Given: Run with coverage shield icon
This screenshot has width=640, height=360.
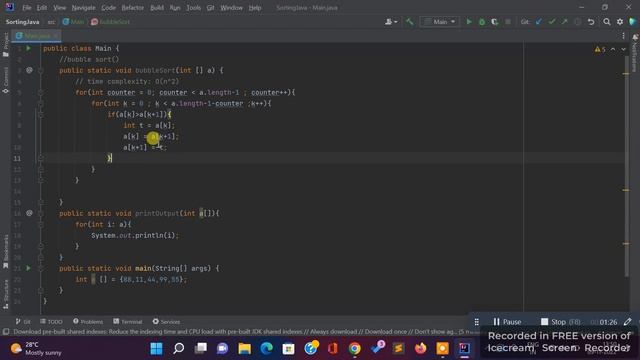Looking at the screenshot, I should 495,22.
